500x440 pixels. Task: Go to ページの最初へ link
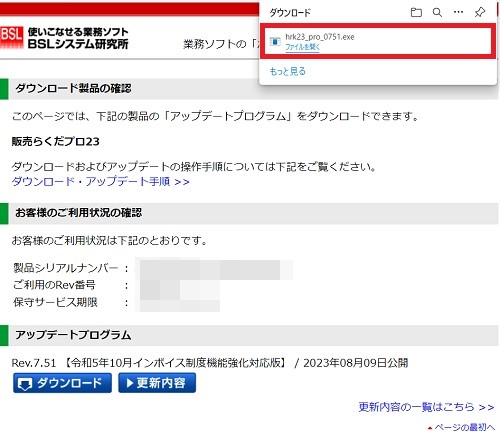[461, 427]
